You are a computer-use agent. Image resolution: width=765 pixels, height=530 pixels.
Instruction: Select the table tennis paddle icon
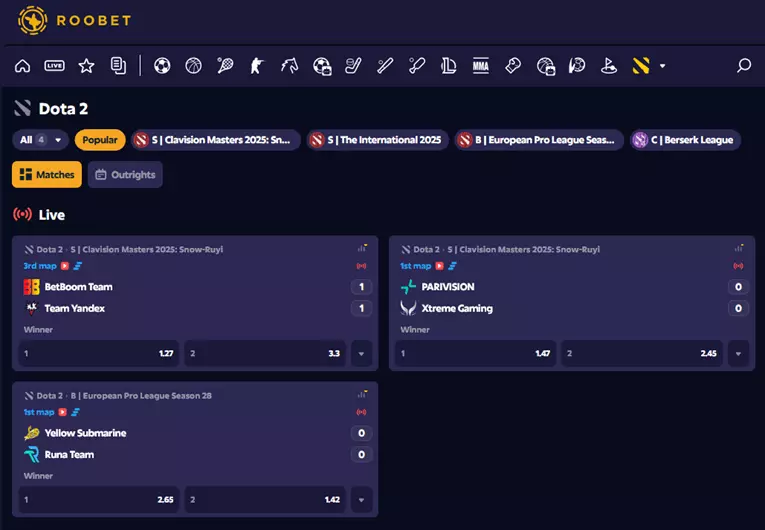pyautogui.click(x=417, y=65)
